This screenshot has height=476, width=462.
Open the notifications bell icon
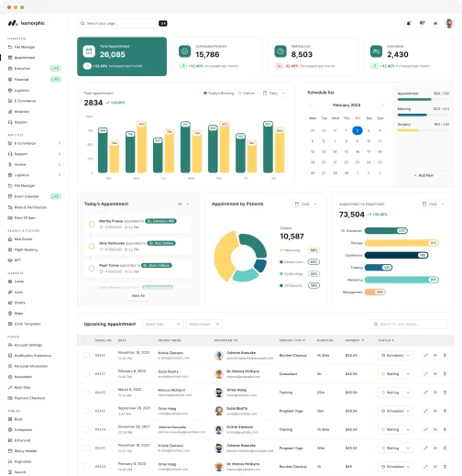tap(409, 23)
